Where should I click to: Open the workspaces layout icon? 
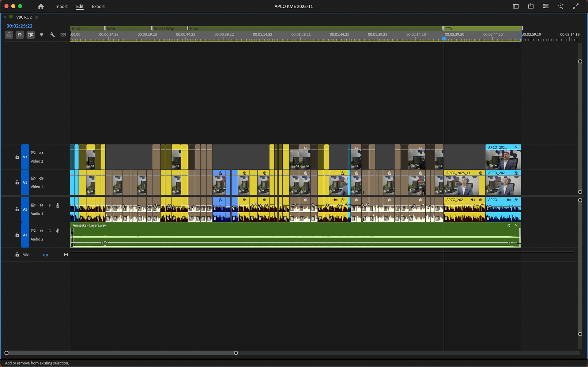tap(516, 6)
